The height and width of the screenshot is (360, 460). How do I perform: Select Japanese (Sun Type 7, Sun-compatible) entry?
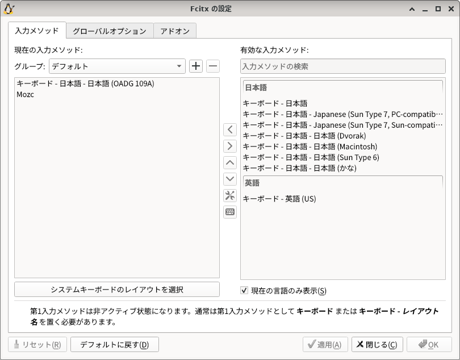343,125
